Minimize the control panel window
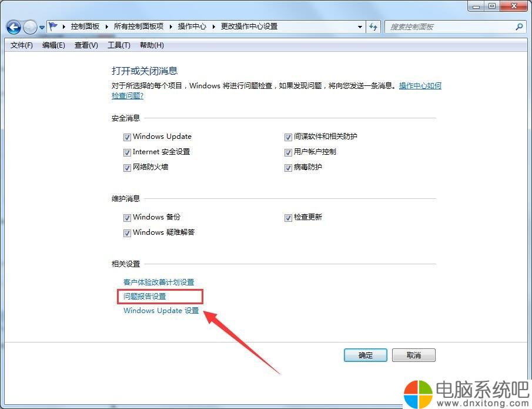Image resolution: width=532 pixels, height=409 pixels. click(476, 6)
